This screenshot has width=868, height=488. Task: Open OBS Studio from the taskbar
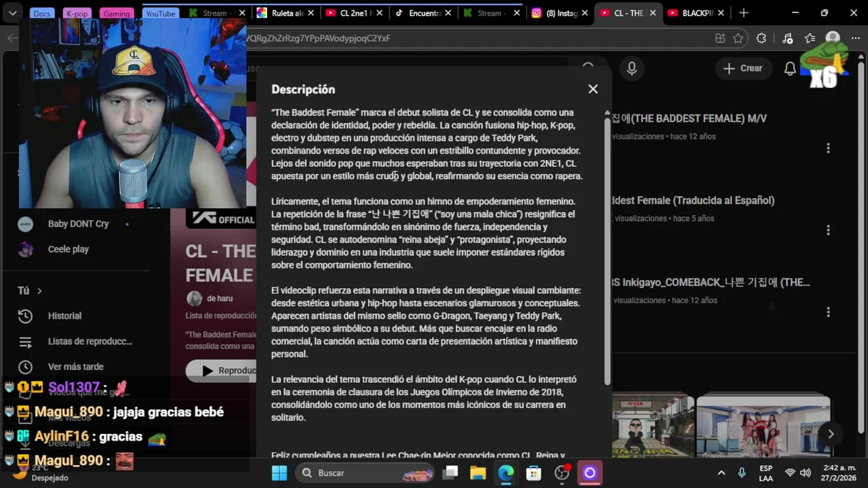click(561, 473)
